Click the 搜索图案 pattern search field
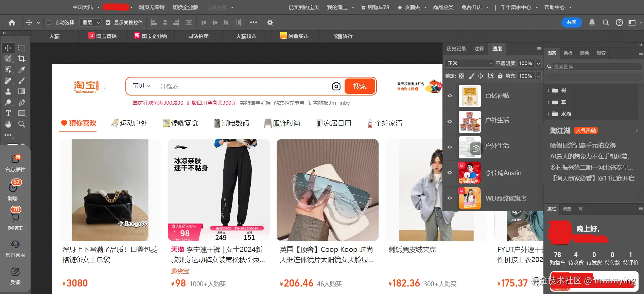This screenshot has width=644, height=294. (597, 67)
